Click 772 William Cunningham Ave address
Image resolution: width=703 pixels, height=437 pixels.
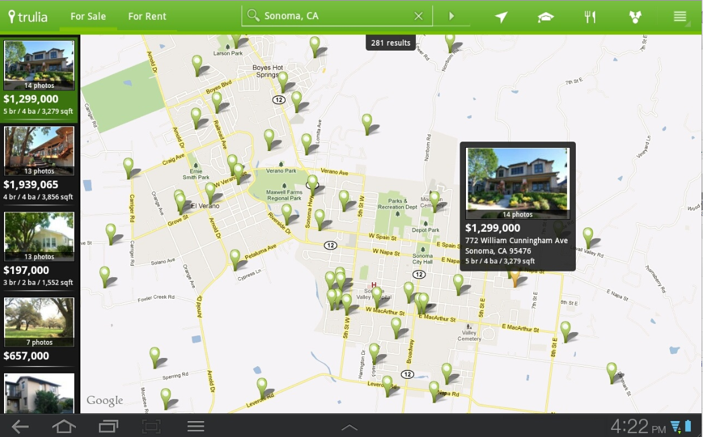[516, 241]
